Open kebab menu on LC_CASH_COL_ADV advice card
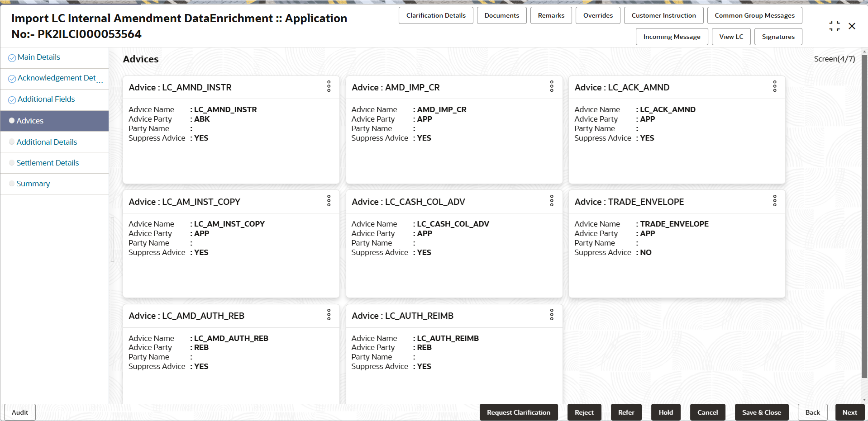 [552, 201]
